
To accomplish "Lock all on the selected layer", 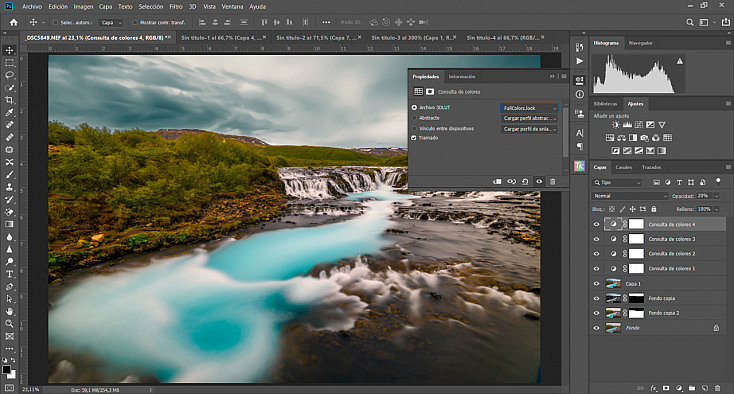I will tap(654, 209).
